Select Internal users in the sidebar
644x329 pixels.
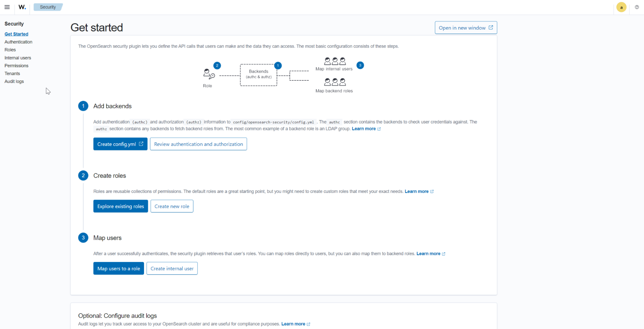[x=18, y=58]
